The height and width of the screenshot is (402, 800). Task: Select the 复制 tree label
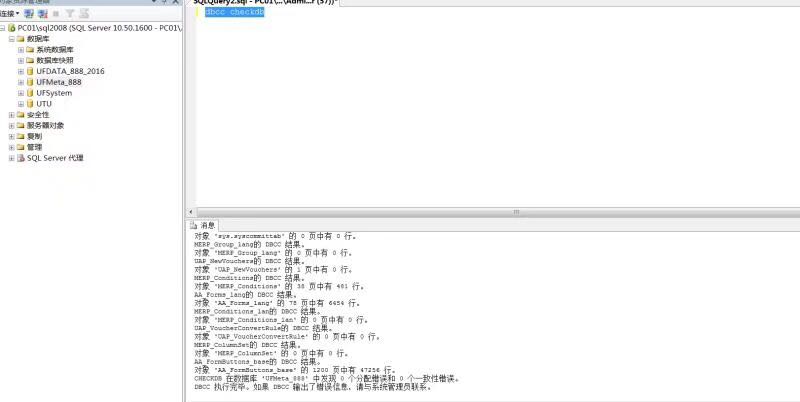[35, 136]
